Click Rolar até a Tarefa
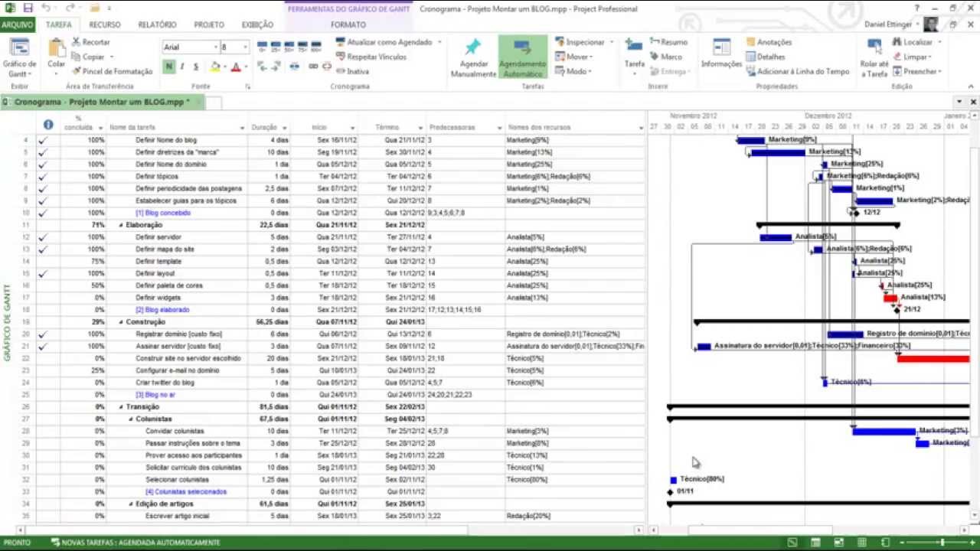Viewport: 980px width, 551px height. point(874,57)
